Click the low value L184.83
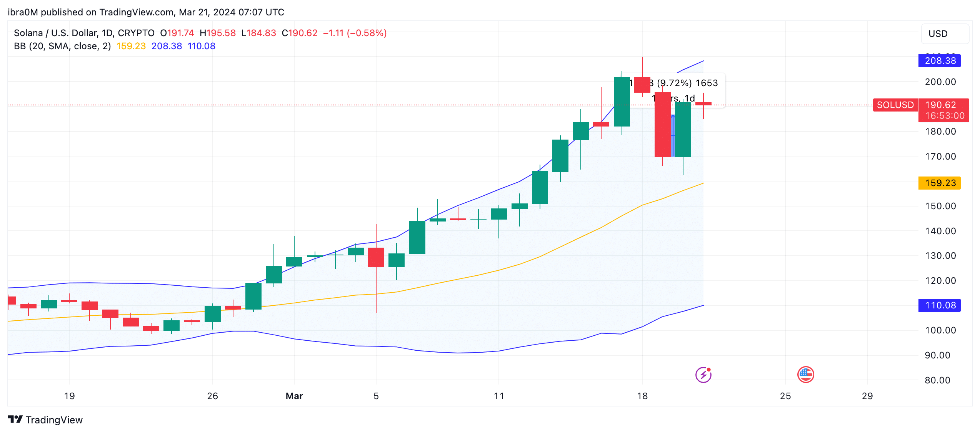The width and height of the screenshot is (980, 433). (258, 33)
